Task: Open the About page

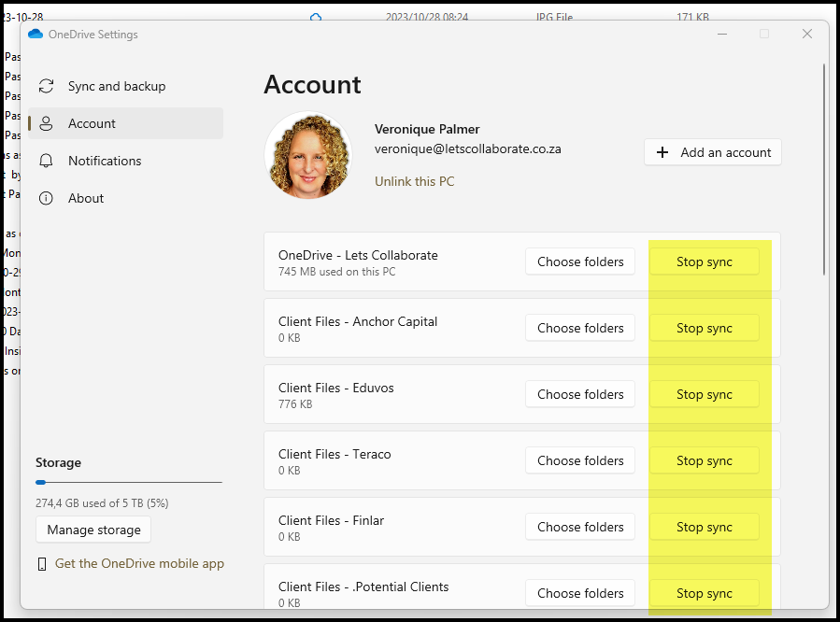Action: tap(86, 198)
